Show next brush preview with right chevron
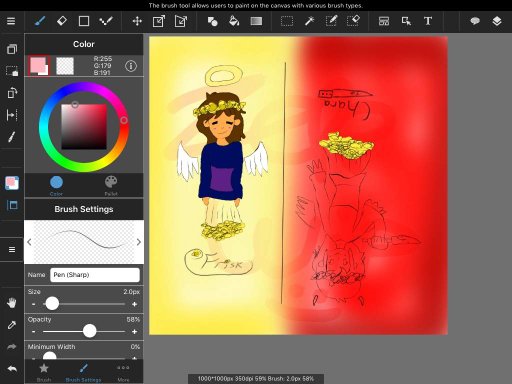This screenshot has width=512, height=384. pyautogui.click(x=139, y=242)
